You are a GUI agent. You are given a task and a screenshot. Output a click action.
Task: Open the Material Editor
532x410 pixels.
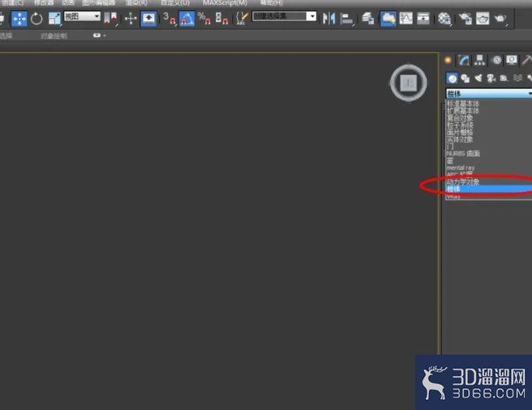(x=444, y=18)
